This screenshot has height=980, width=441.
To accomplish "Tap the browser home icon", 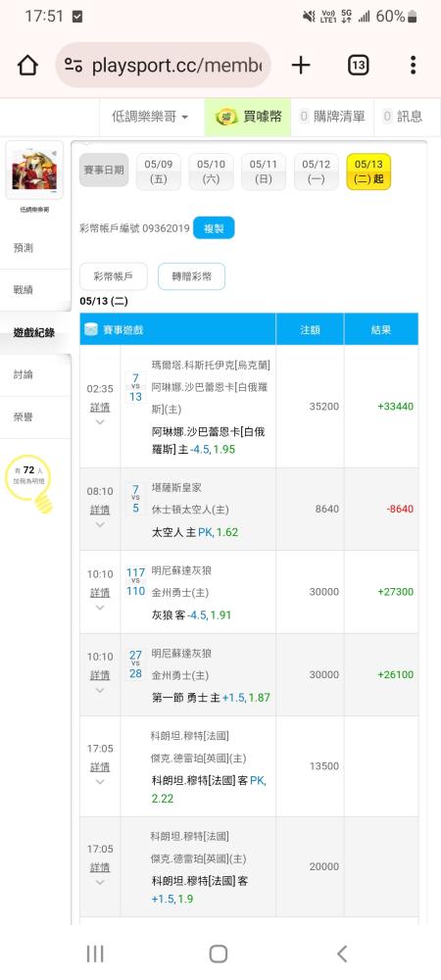I will pyautogui.click(x=27, y=65).
